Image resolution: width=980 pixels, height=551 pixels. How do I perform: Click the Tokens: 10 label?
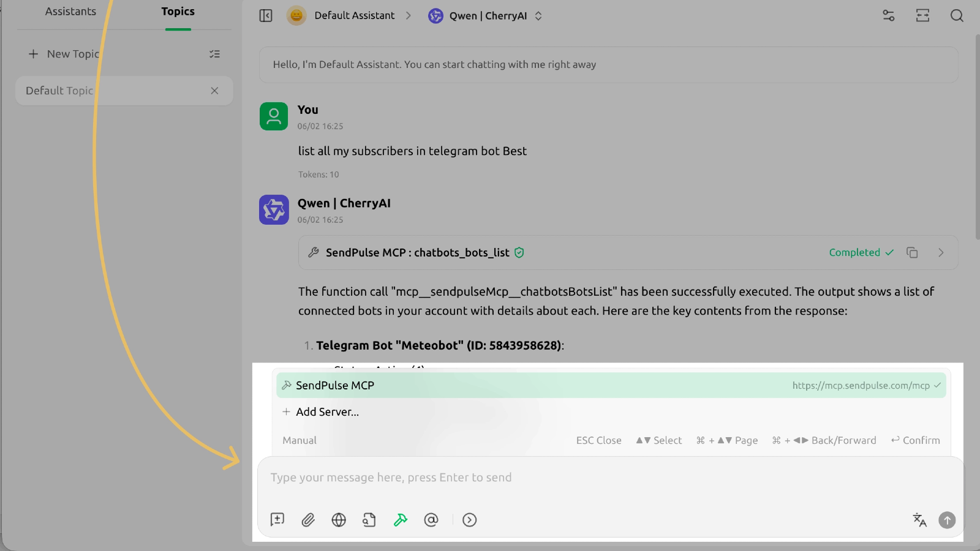tap(318, 174)
